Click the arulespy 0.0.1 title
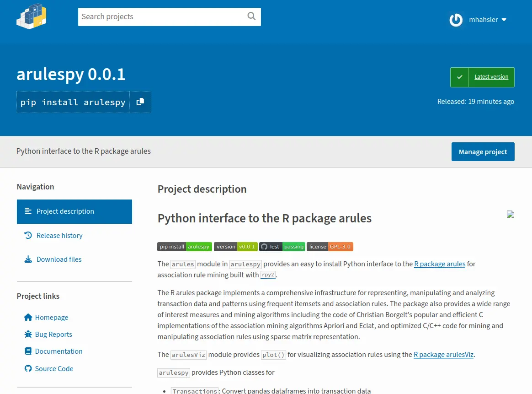Screen dimensions: 532x394 pyautogui.click(x=71, y=75)
